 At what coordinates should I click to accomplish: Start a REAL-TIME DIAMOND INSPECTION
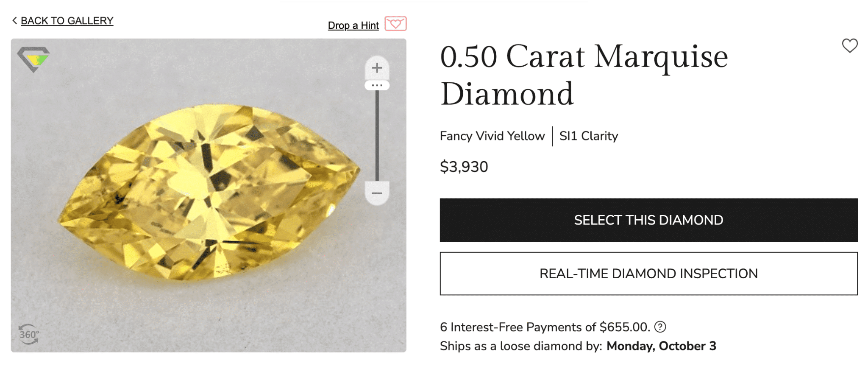[x=648, y=274]
